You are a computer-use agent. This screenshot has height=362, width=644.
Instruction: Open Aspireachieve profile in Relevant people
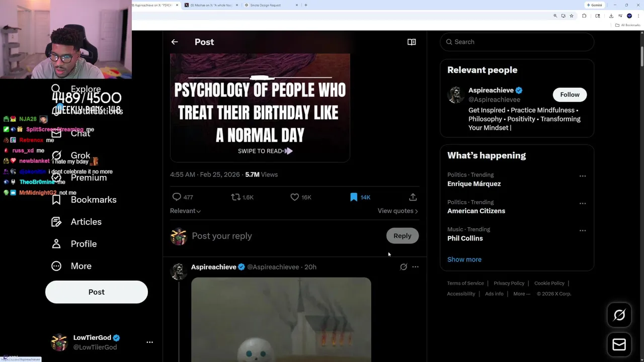pyautogui.click(x=491, y=90)
